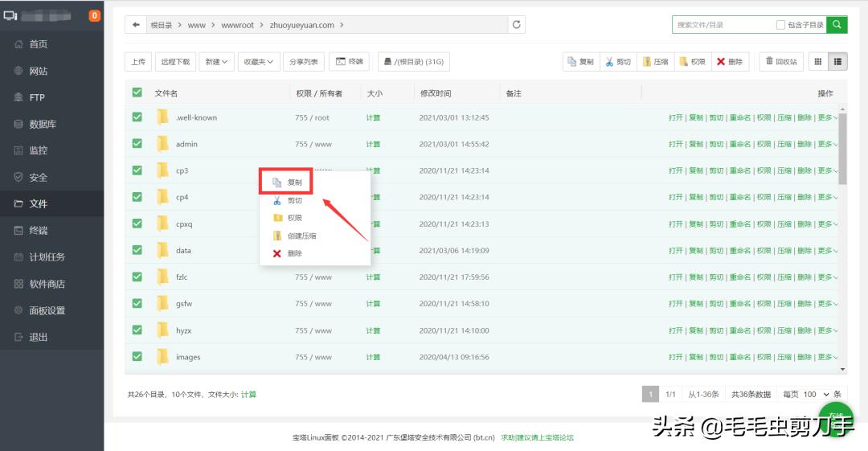The width and height of the screenshot is (868, 451).
Task: Uncheck the cp3 folder checkbox
Action: [137, 170]
